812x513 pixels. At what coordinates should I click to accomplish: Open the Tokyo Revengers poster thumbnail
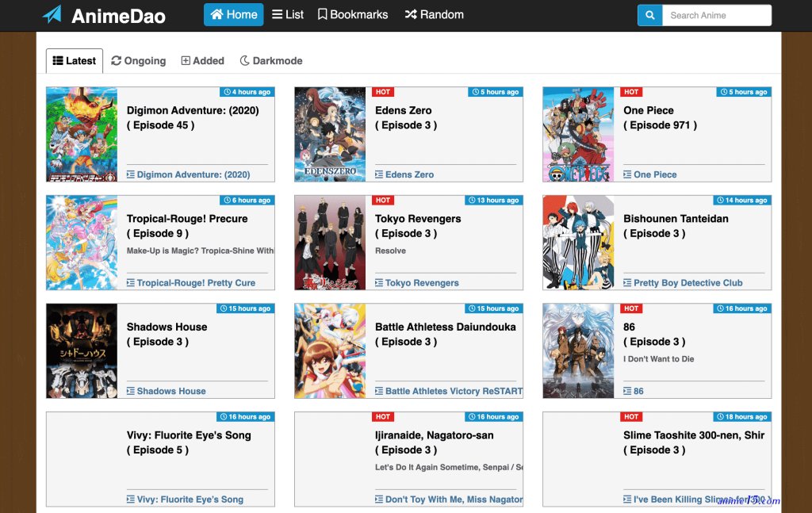click(x=330, y=243)
